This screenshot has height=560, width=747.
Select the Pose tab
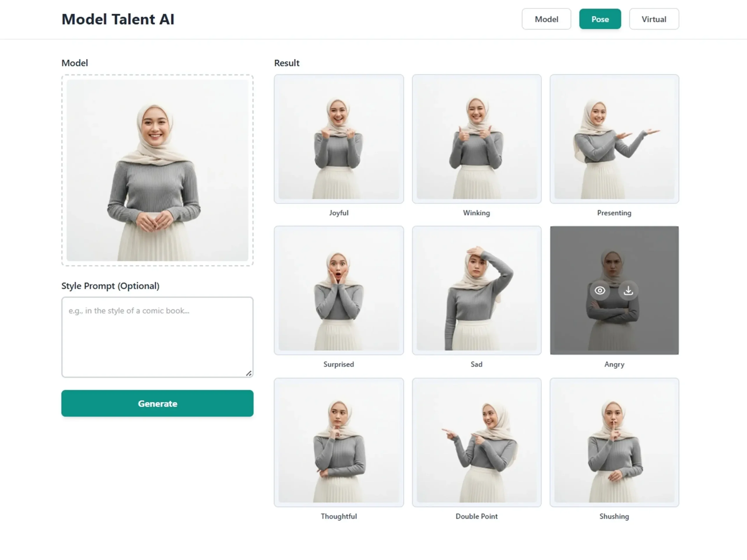point(600,19)
